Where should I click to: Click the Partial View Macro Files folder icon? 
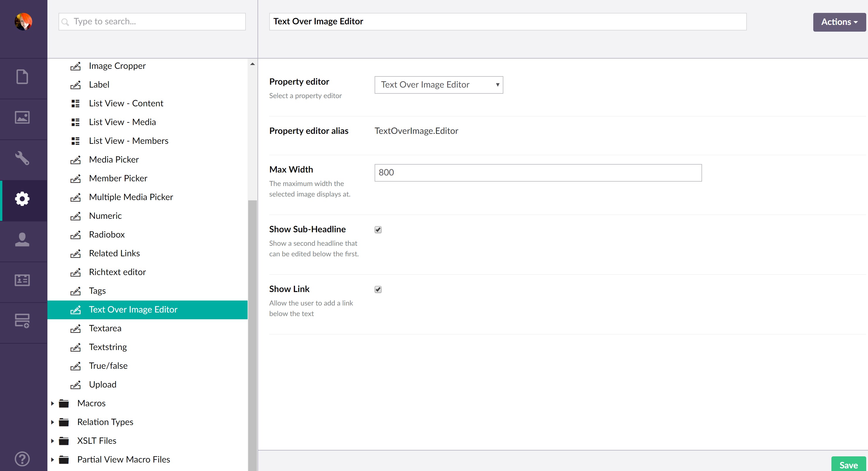[64, 460]
